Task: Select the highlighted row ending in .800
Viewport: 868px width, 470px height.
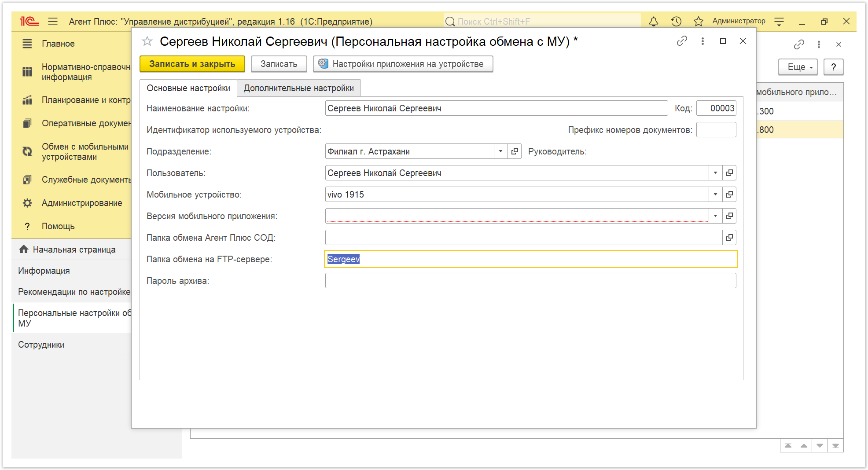Action: (799, 130)
